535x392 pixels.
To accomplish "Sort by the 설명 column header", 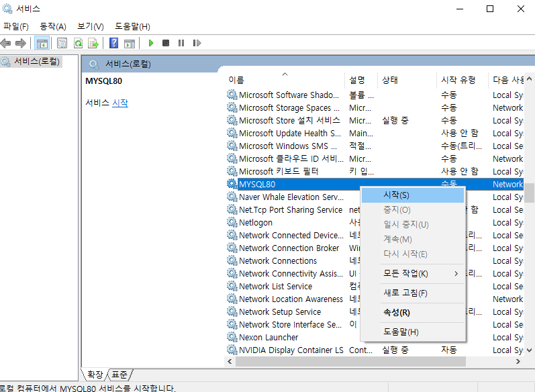I will tap(361, 80).
